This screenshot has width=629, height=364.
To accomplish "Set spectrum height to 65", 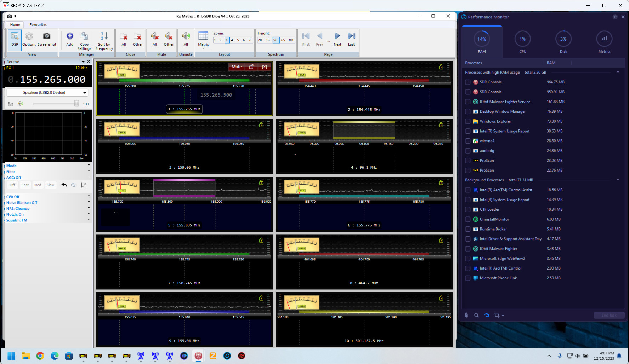I will point(283,40).
